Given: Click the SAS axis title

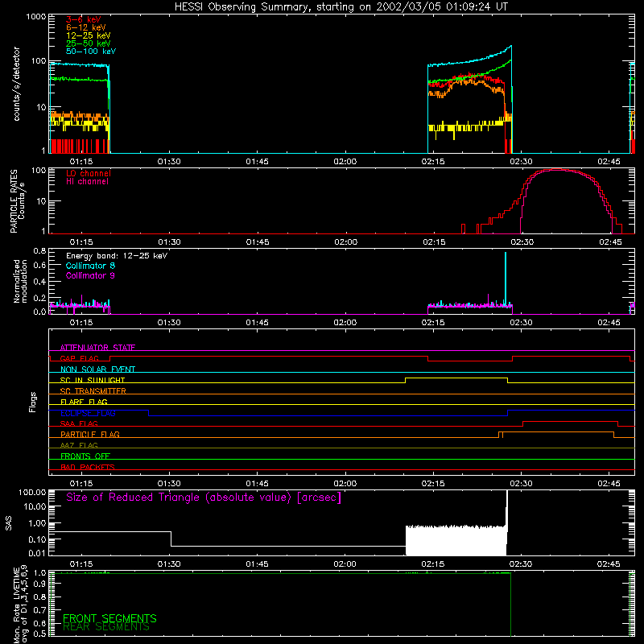Looking at the screenshot, I should [x=8, y=523].
